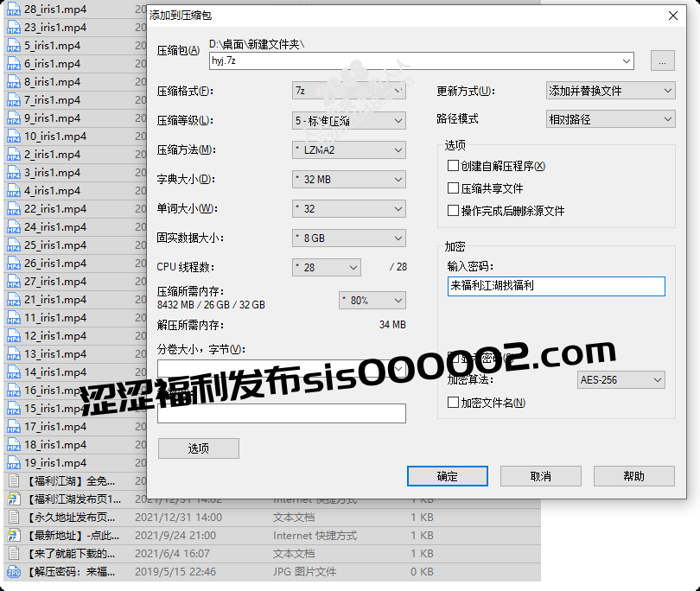Click the 确定 button
700x591 pixels.
[x=448, y=476]
